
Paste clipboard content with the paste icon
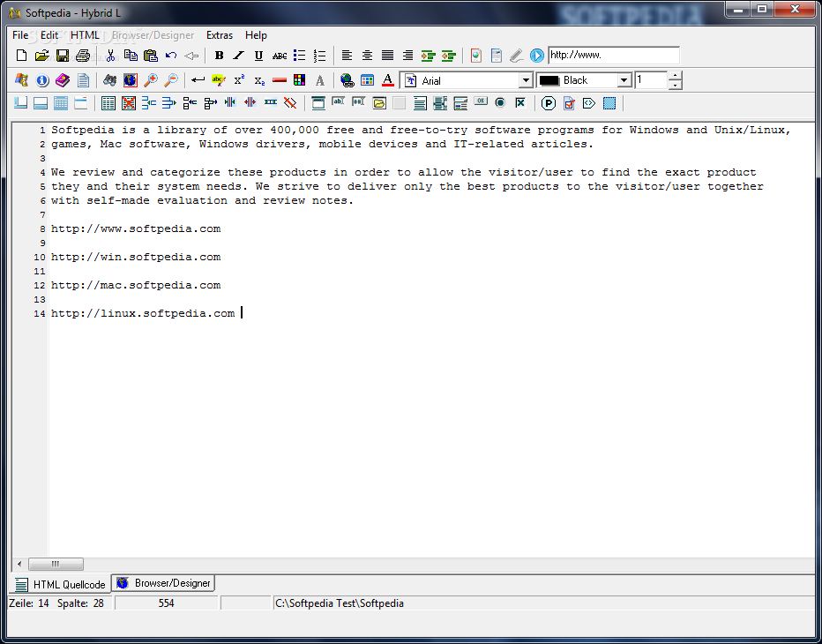coord(151,55)
